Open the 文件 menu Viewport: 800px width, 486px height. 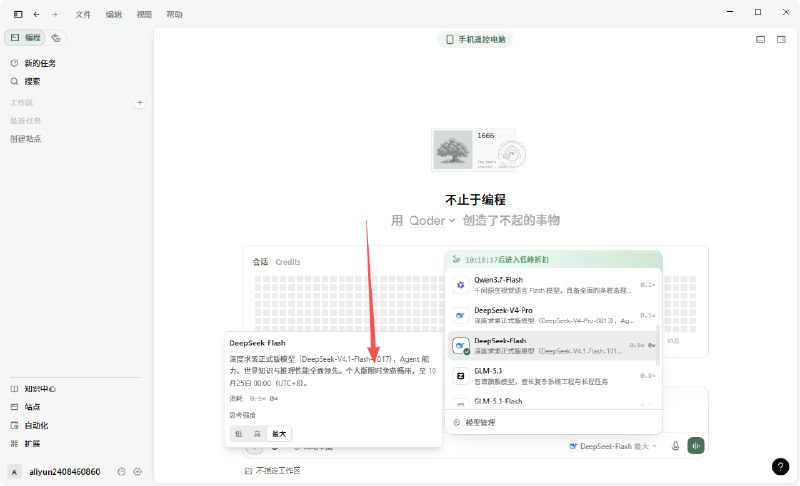83,14
